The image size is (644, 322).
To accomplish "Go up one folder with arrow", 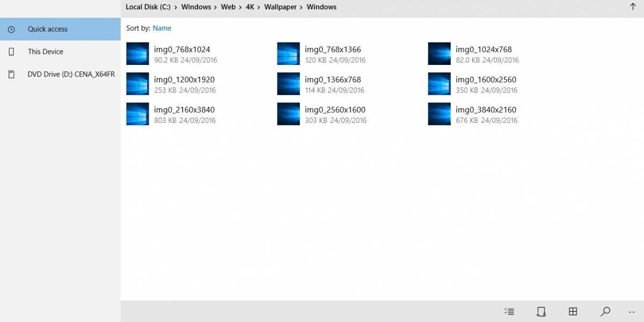I will pyautogui.click(x=632, y=7).
